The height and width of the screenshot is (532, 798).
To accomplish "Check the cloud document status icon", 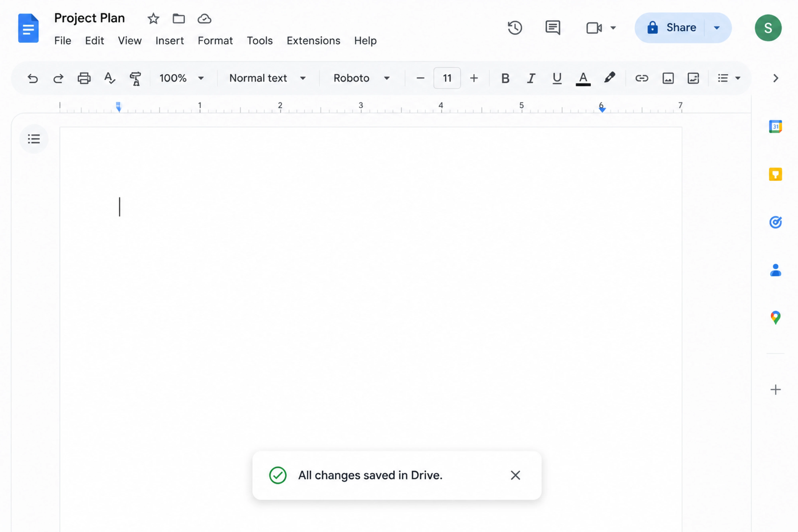I will click(205, 19).
